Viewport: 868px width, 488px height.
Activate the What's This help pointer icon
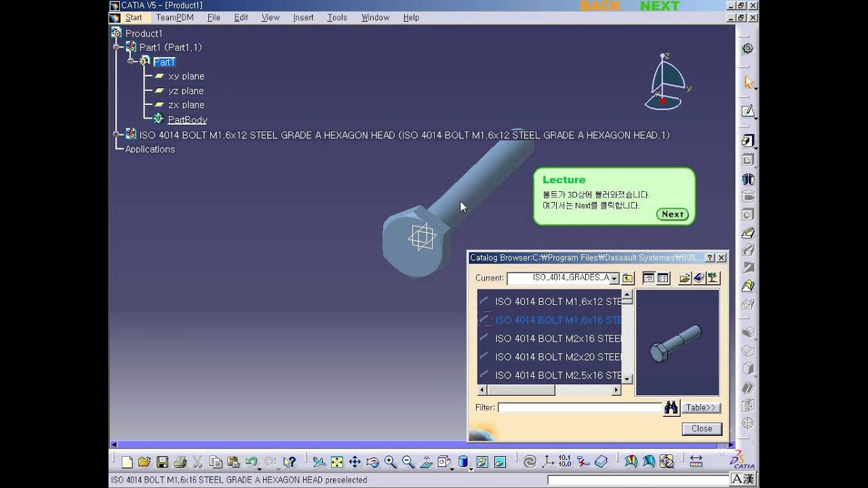290,462
